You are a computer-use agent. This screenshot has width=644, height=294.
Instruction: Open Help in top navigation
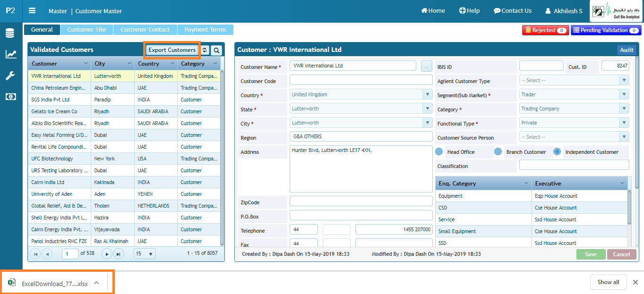(469, 10)
